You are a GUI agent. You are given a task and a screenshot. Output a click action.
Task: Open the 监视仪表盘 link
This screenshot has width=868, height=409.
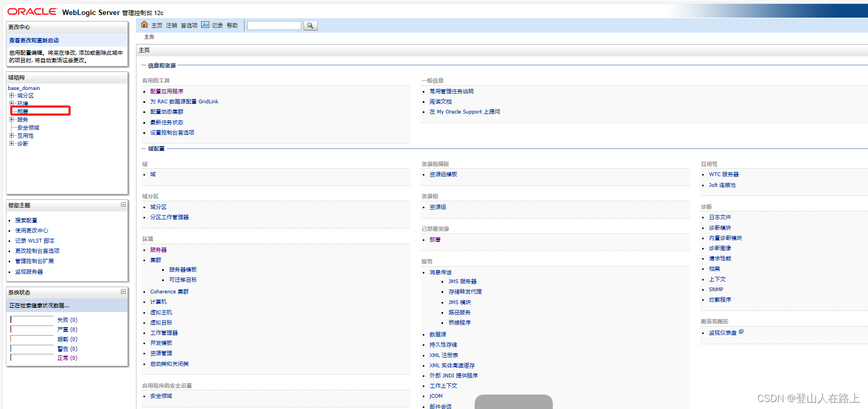723,332
